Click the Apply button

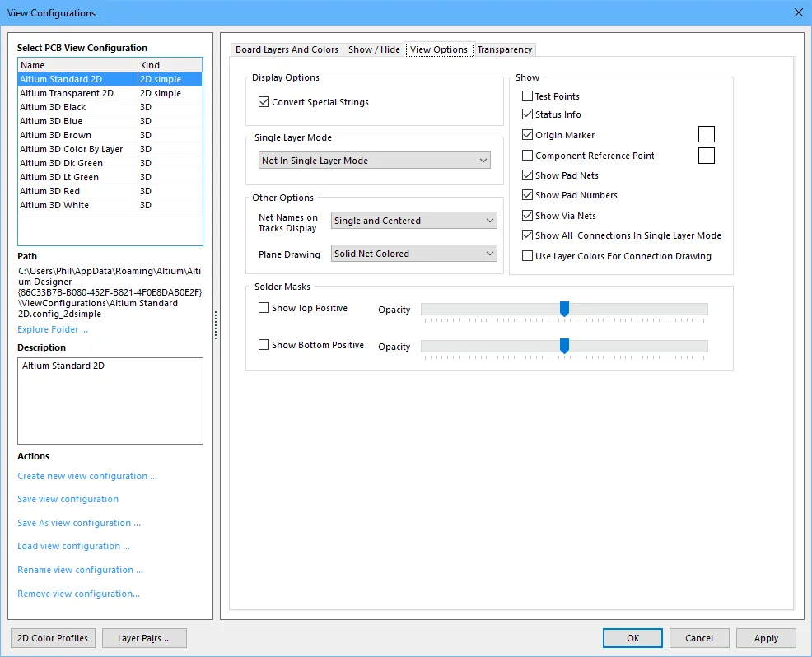click(x=766, y=638)
